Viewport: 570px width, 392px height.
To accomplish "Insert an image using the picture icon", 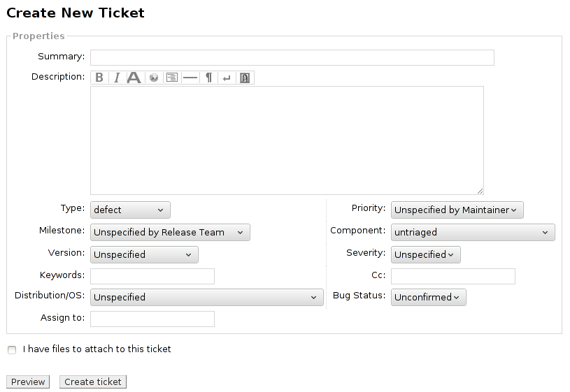I will (x=245, y=78).
